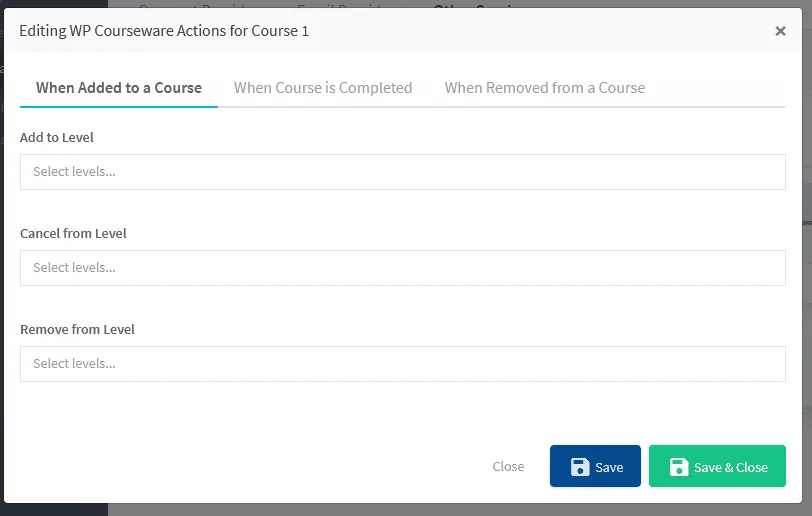Save changes with the blue Save button
812x516 pixels.
point(595,466)
